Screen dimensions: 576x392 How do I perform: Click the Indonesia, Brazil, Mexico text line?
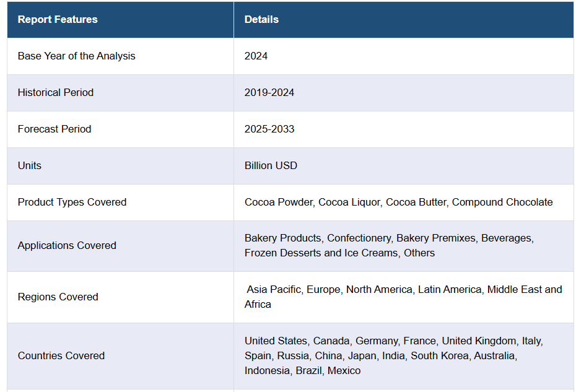pos(302,371)
